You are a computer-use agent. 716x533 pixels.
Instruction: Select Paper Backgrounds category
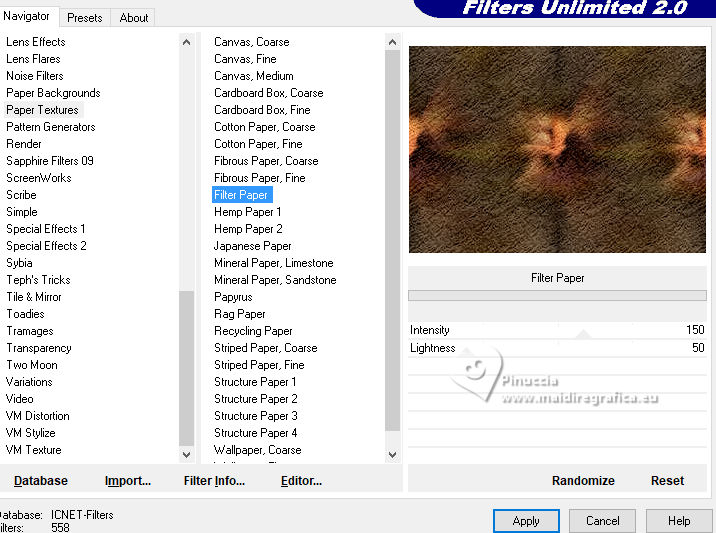53,93
